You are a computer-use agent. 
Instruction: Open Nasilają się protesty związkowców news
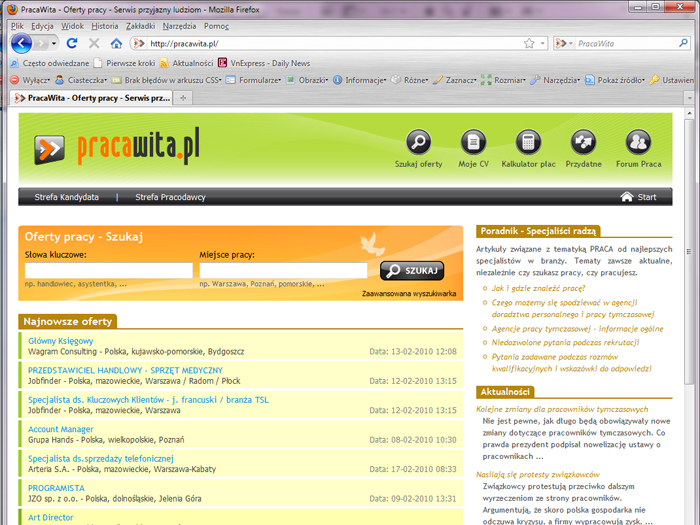pos(538,475)
